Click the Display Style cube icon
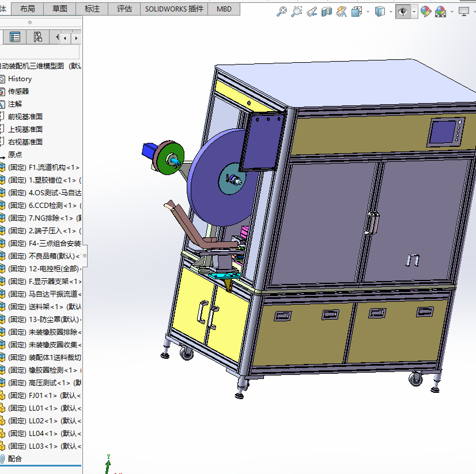The image size is (476, 474). (x=380, y=12)
